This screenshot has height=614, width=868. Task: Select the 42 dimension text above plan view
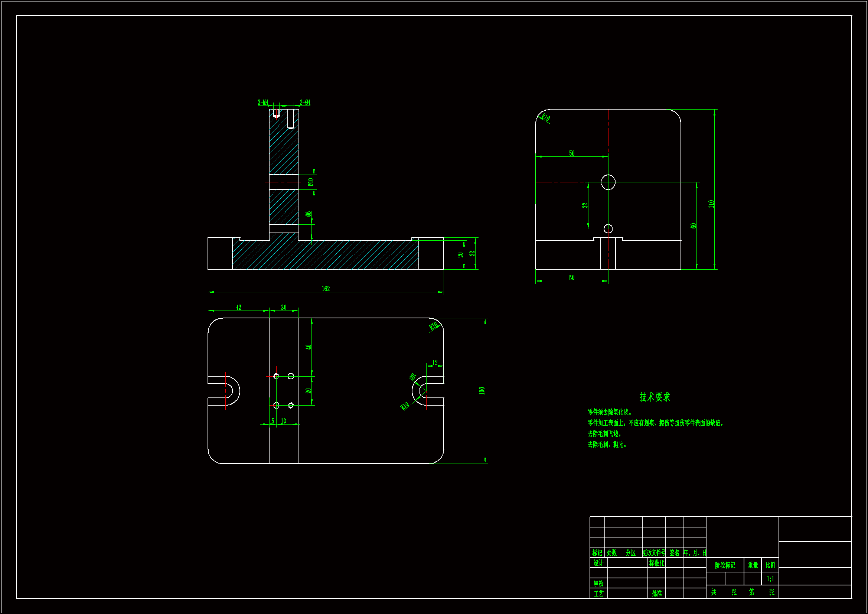[239, 308]
